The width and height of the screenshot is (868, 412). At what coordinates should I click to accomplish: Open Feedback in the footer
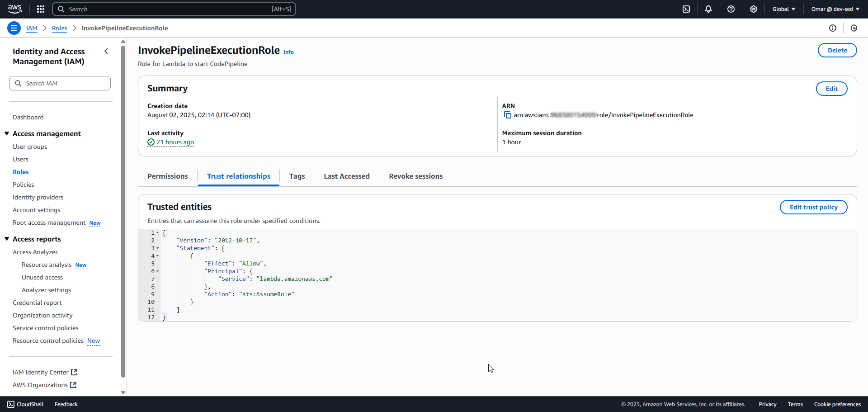66,404
